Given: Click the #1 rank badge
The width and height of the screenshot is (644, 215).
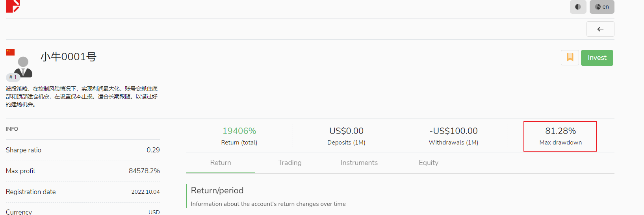Looking at the screenshot, I should coord(13,78).
